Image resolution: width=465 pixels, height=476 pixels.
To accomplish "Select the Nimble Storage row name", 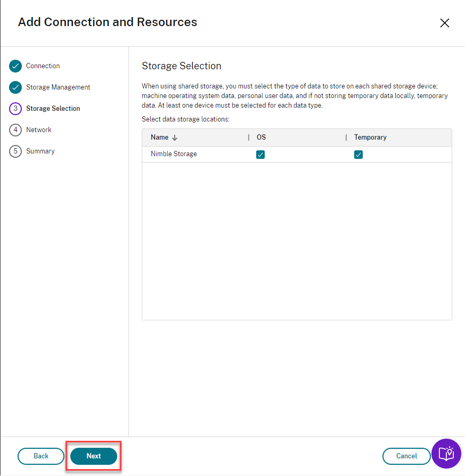I will click(174, 154).
